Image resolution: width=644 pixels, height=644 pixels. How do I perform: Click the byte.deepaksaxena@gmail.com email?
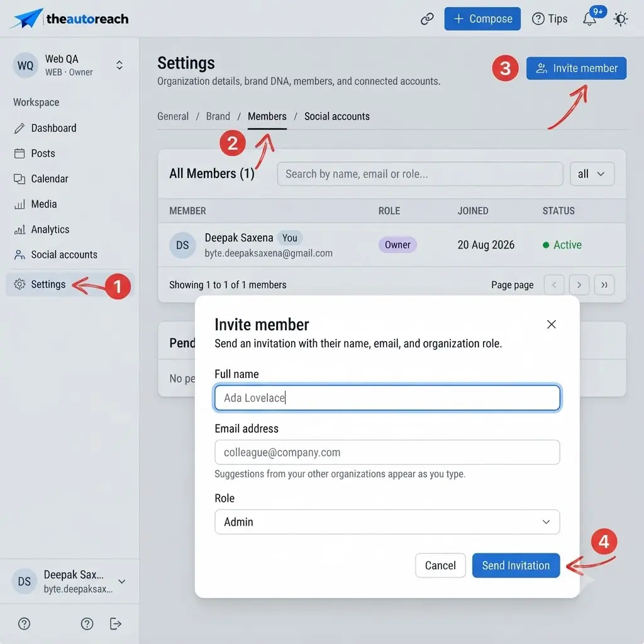(269, 253)
